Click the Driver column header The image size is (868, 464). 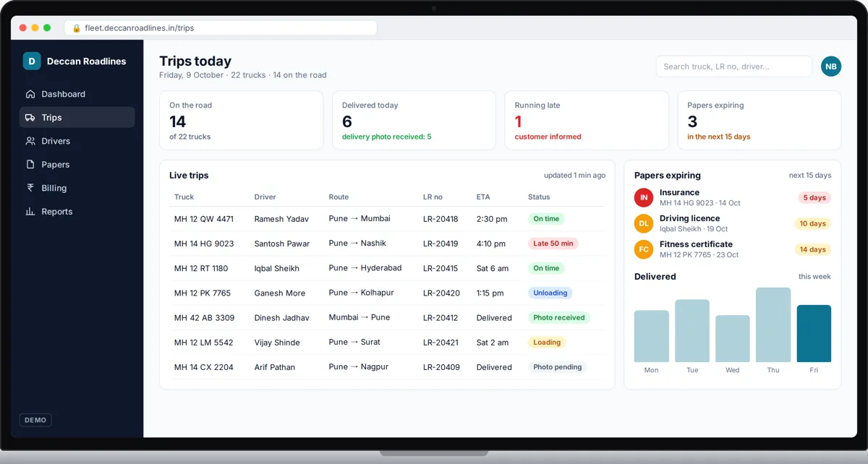pos(265,197)
